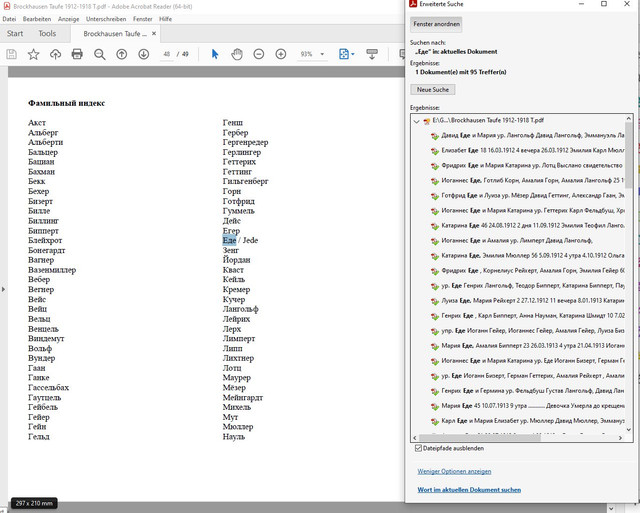This screenshot has width=640, height=513.
Task: Click the zoom percentage field showing 93%
Action: (307, 54)
